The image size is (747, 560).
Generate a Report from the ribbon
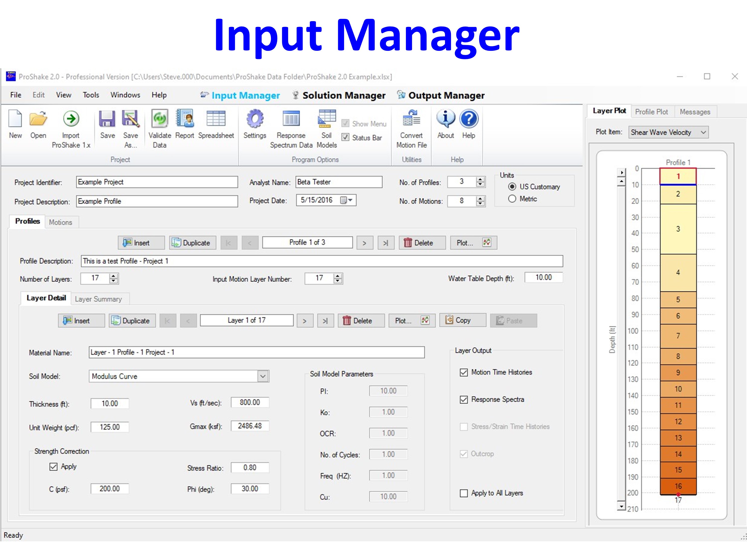[x=185, y=124]
